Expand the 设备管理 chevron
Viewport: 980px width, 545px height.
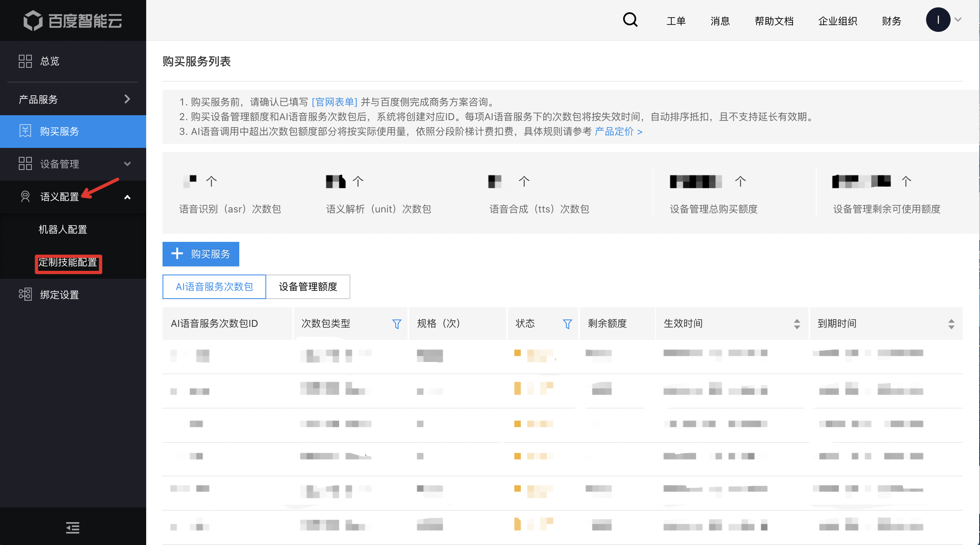tap(127, 164)
